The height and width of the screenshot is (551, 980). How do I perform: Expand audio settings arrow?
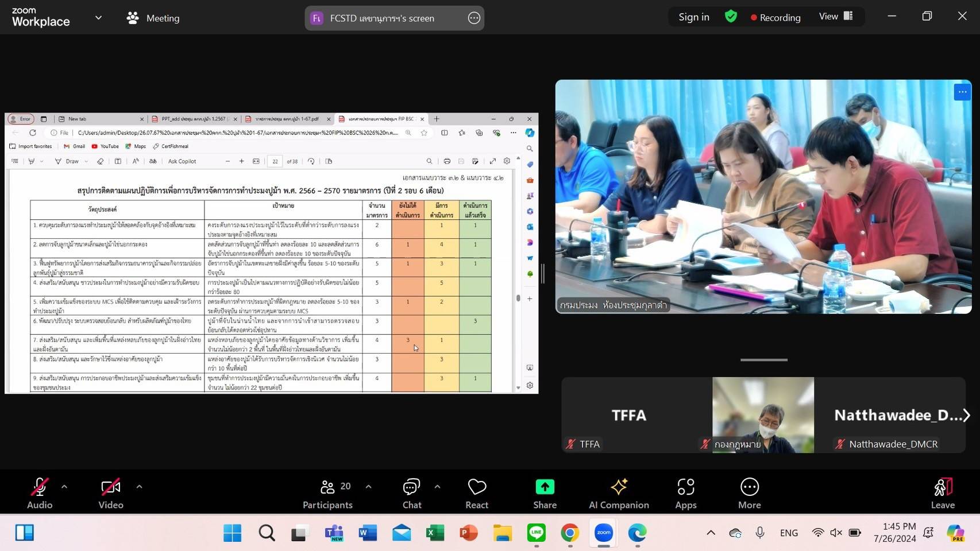point(64,487)
